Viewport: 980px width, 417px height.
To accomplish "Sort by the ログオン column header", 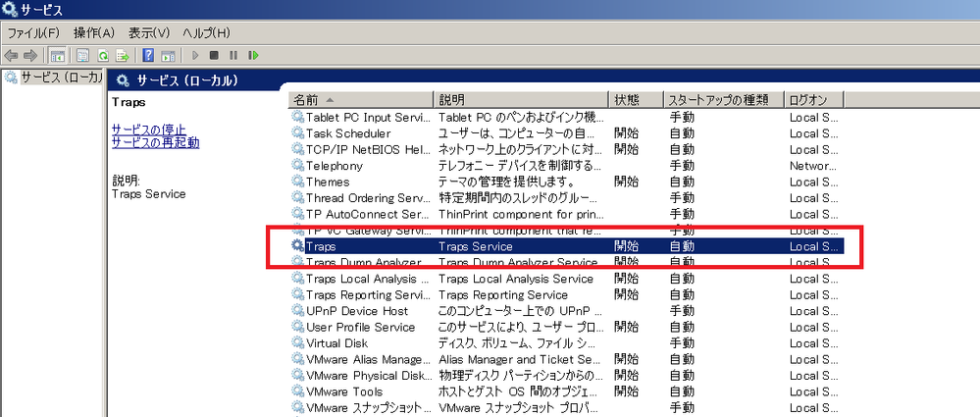I will pos(814,100).
